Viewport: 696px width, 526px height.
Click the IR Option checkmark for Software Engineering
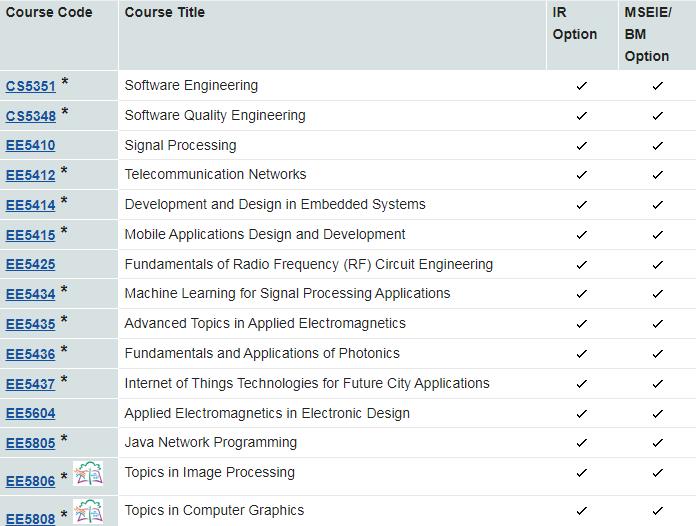(x=581, y=86)
